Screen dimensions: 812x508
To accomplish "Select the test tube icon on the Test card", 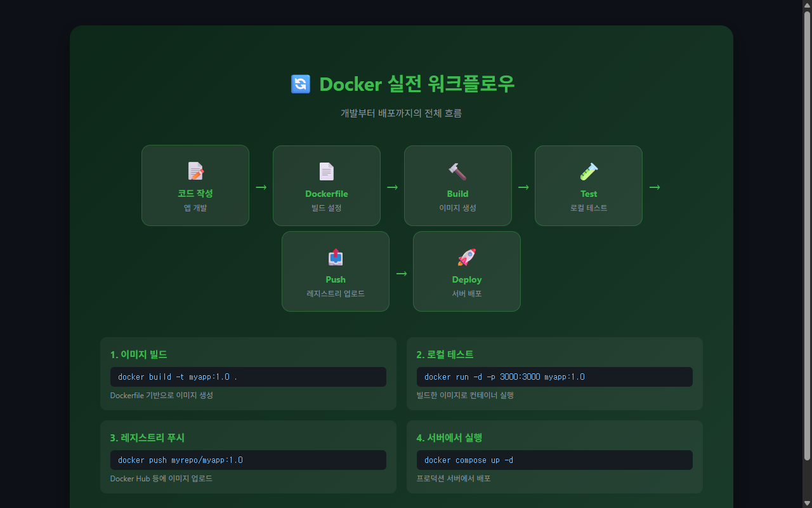I will click(x=588, y=171).
